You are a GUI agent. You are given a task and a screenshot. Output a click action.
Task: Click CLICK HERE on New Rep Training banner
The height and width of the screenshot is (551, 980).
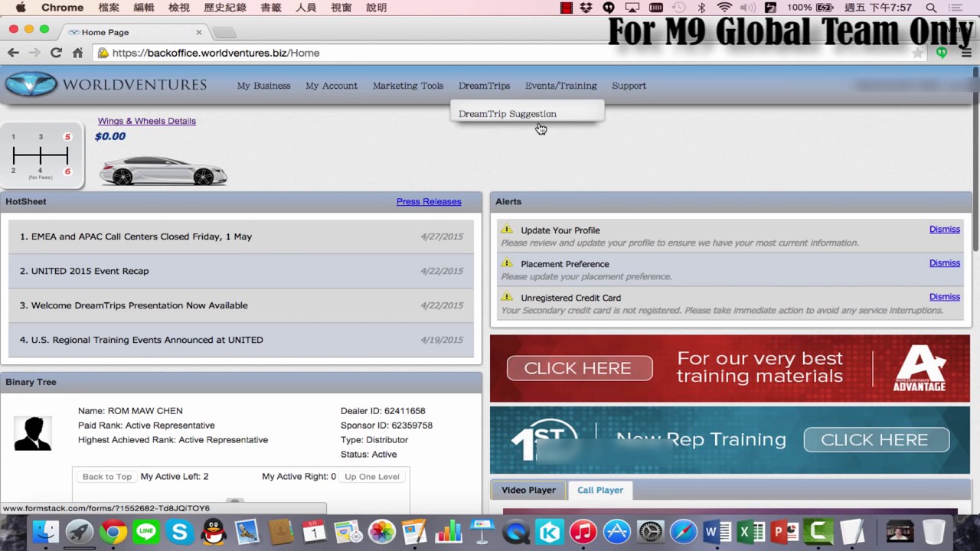(876, 440)
